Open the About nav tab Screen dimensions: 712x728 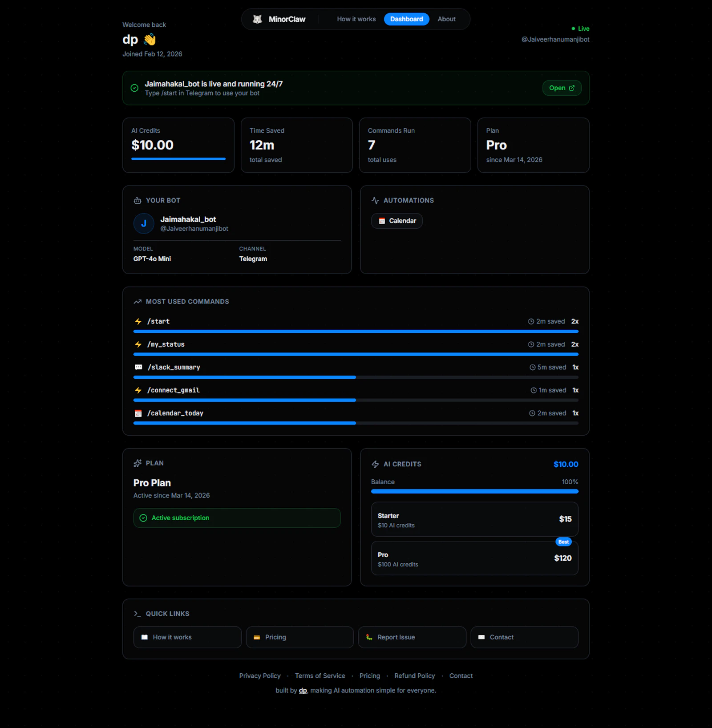point(446,19)
